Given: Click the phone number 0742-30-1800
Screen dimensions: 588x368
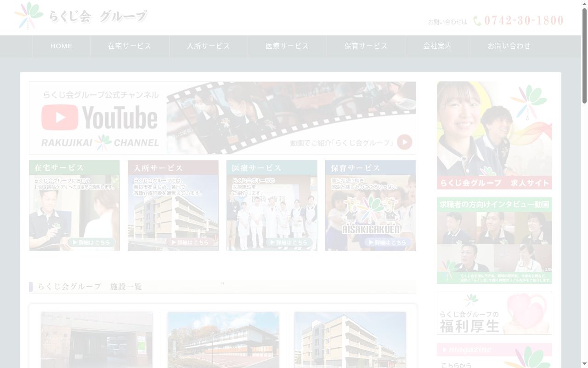Looking at the screenshot, I should click(x=524, y=21).
